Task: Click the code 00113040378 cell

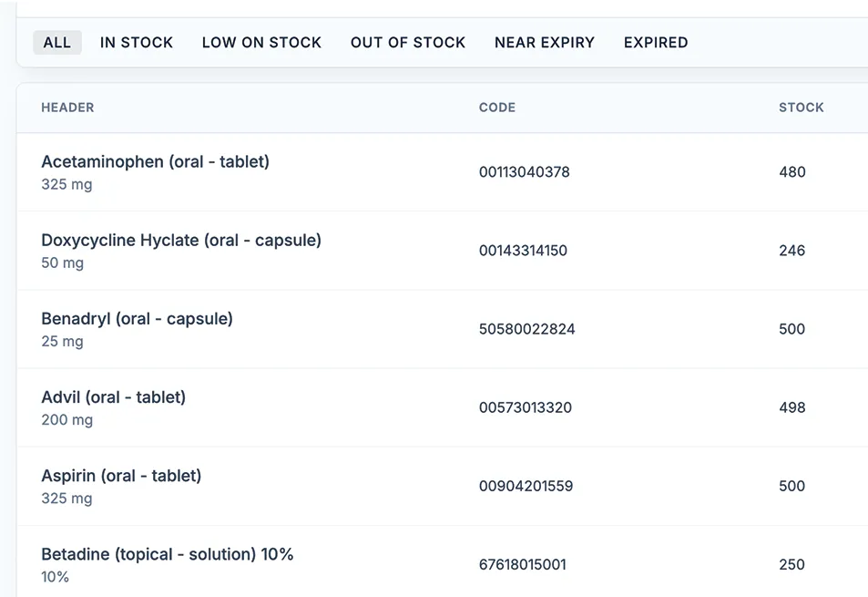Action: pyautogui.click(x=525, y=172)
